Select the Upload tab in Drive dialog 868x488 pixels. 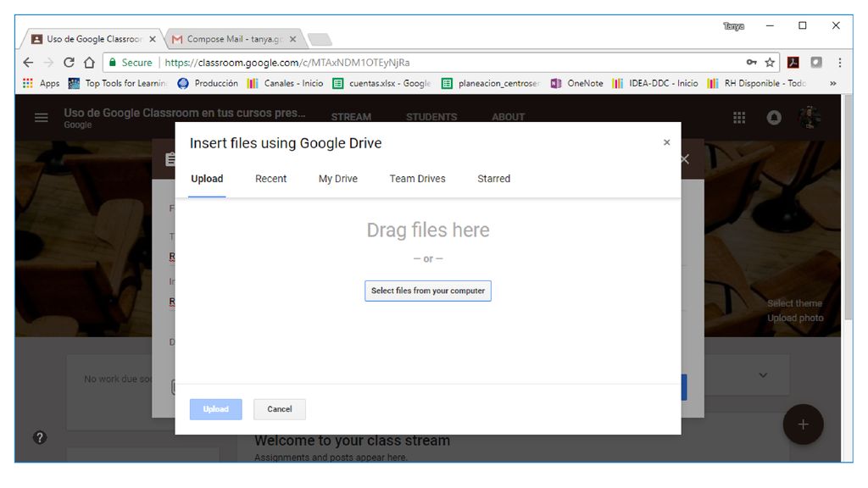pyautogui.click(x=207, y=179)
